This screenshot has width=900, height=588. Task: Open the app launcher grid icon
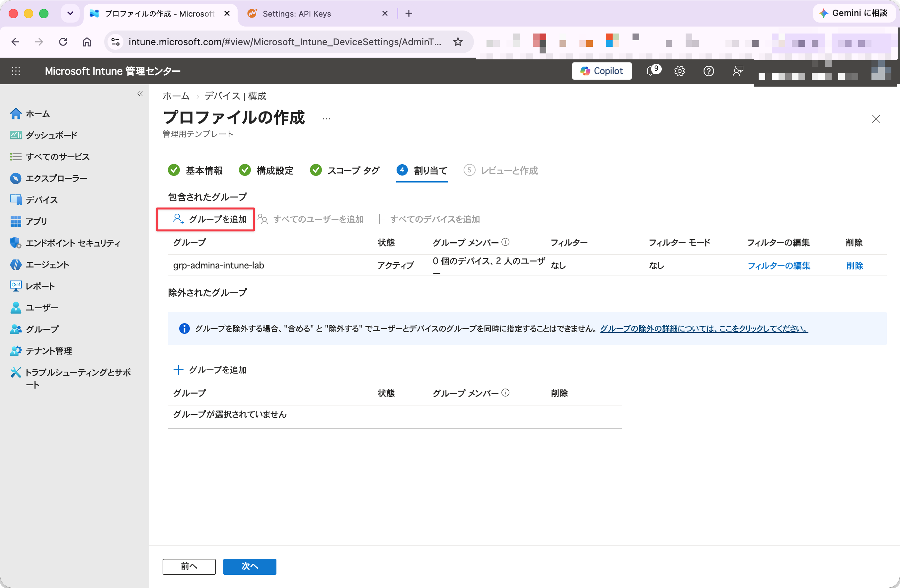point(16,71)
